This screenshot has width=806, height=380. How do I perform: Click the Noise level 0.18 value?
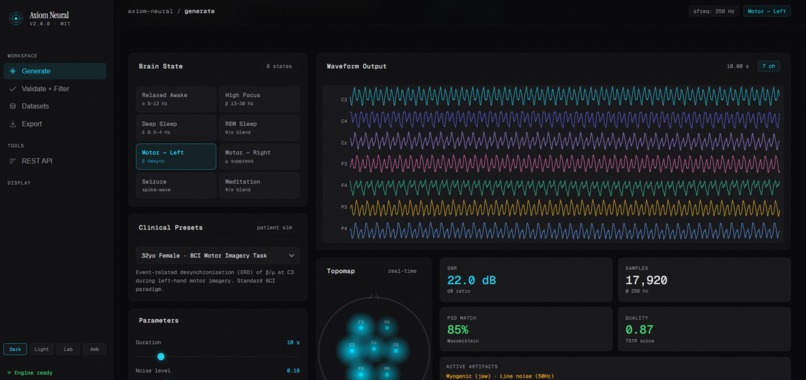293,371
